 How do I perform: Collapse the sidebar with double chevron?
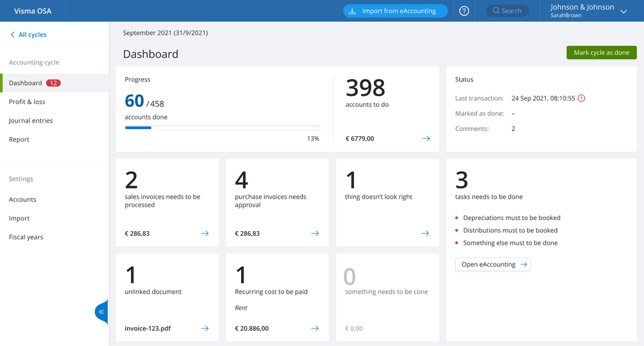coord(101,312)
